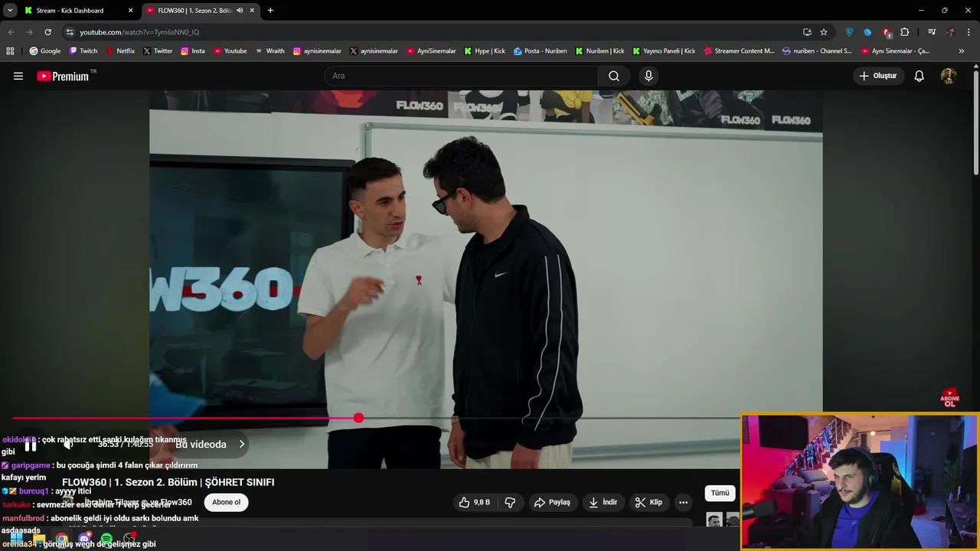
Task: Select the Tümü filter chip
Action: point(720,493)
